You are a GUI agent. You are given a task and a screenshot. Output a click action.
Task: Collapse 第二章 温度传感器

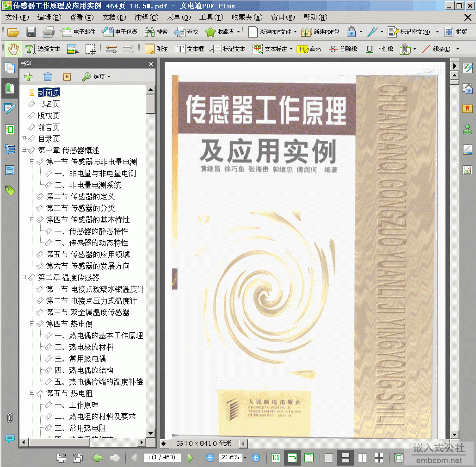click(x=24, y=277)
